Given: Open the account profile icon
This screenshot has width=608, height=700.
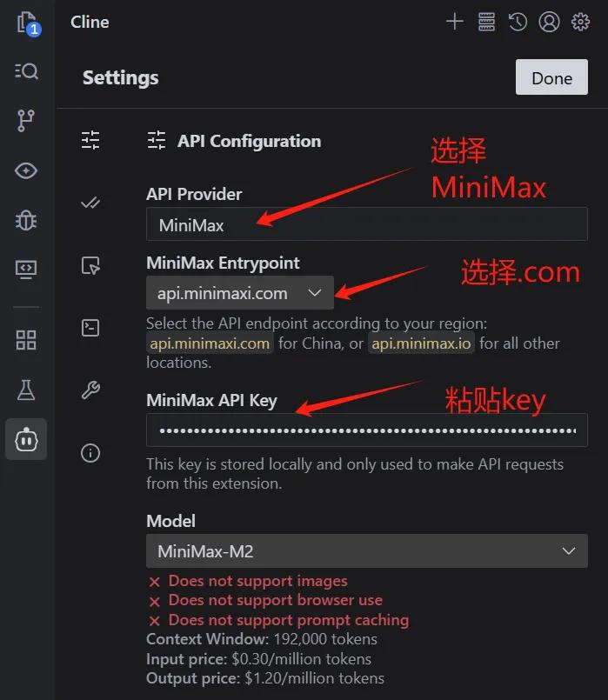Looking at the screenshot, I should [x=549, y=22].
